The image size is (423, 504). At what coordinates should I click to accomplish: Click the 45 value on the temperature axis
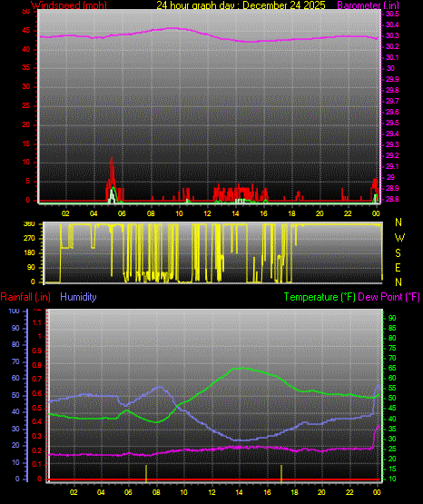click(x=392, y=409)
